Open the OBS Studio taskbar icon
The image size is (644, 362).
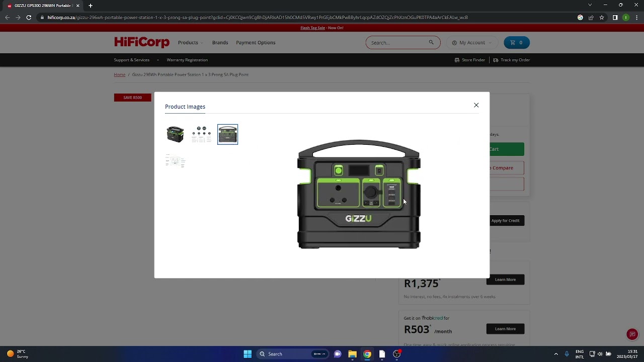point(397,354)
